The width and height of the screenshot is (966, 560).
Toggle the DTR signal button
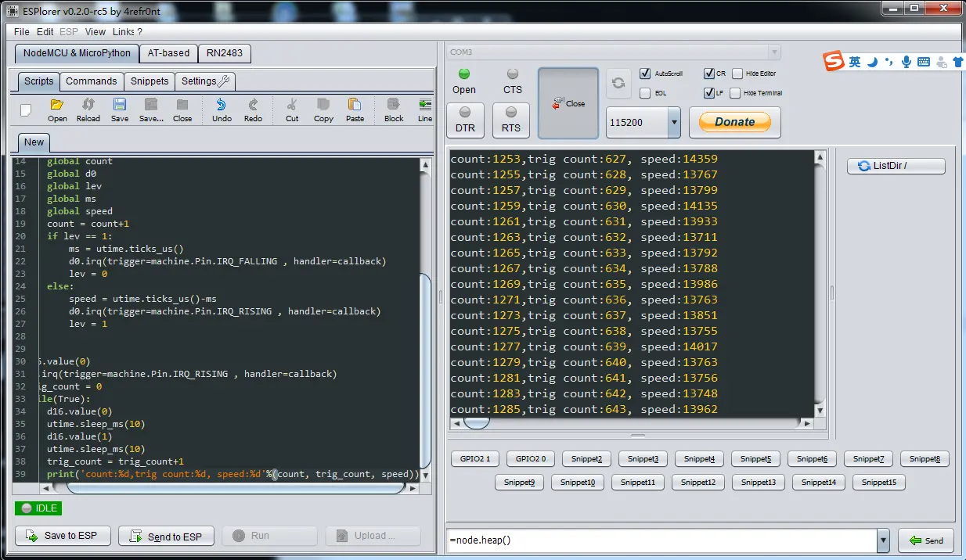tap(465, 120)
